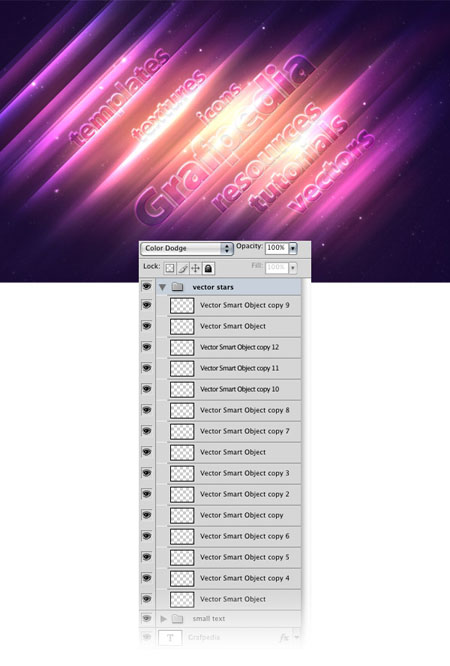
Task: Select layer name Vector Smart Object copy 4
Action: pos(245,579)
